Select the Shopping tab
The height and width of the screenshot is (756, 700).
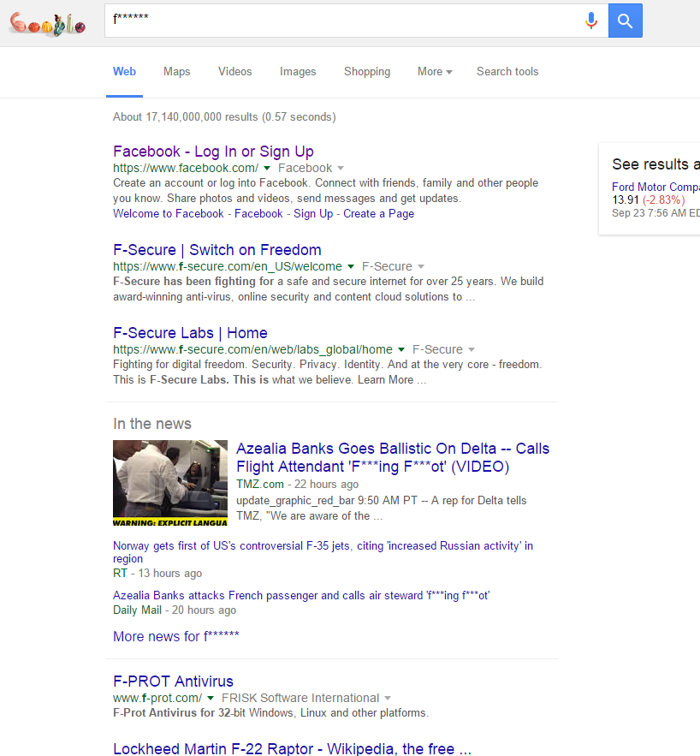(367, 72)
